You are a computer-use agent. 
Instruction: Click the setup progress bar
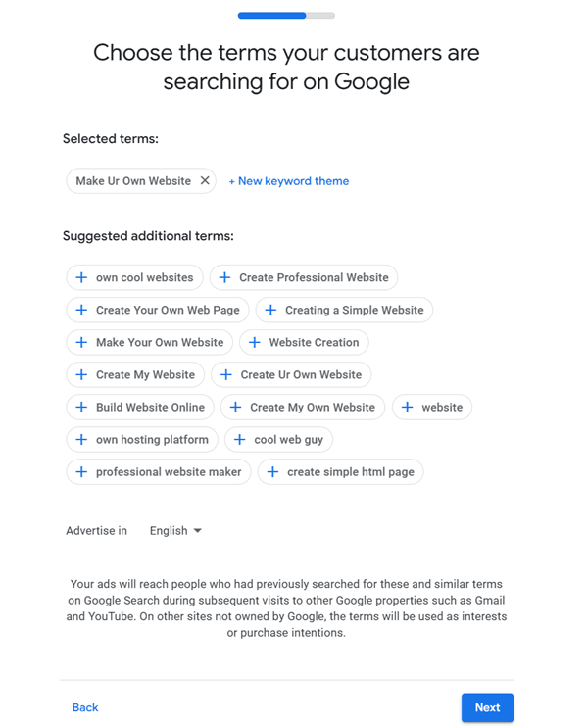286,16
